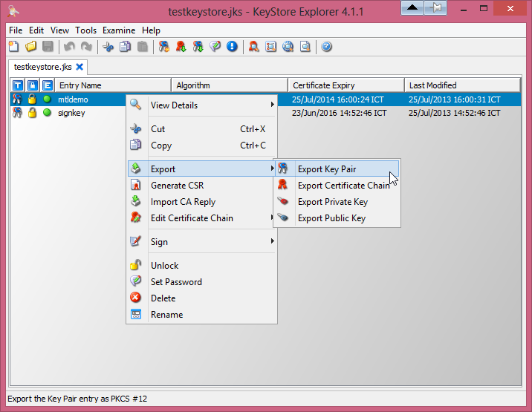Click the key pair icon of signkey row

[x=17, y=113]
